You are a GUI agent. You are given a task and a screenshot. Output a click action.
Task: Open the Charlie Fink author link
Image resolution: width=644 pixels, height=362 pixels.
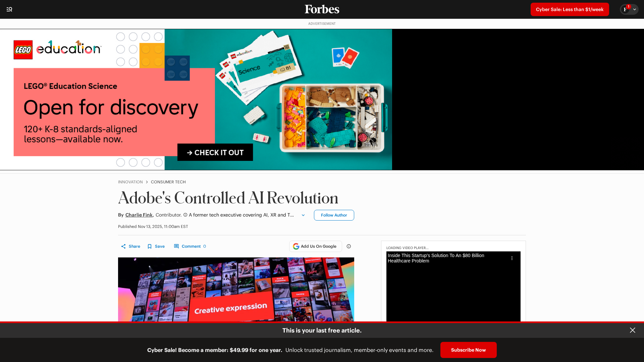(x=139, y=215)
